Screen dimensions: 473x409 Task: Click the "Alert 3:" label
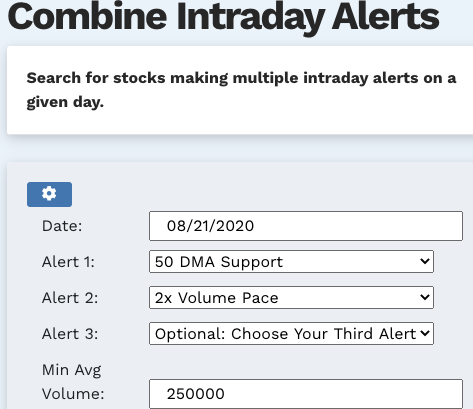click(70, 334)
